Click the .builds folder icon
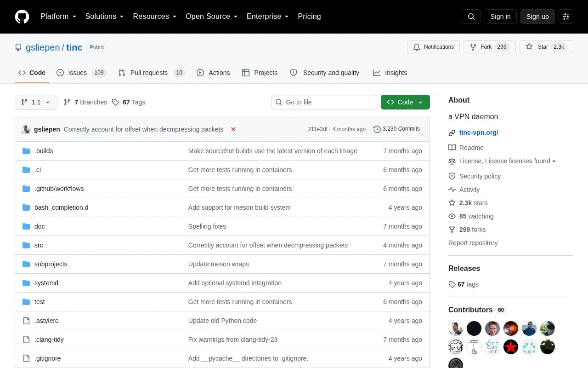The image size is (588, 368). 26,151
